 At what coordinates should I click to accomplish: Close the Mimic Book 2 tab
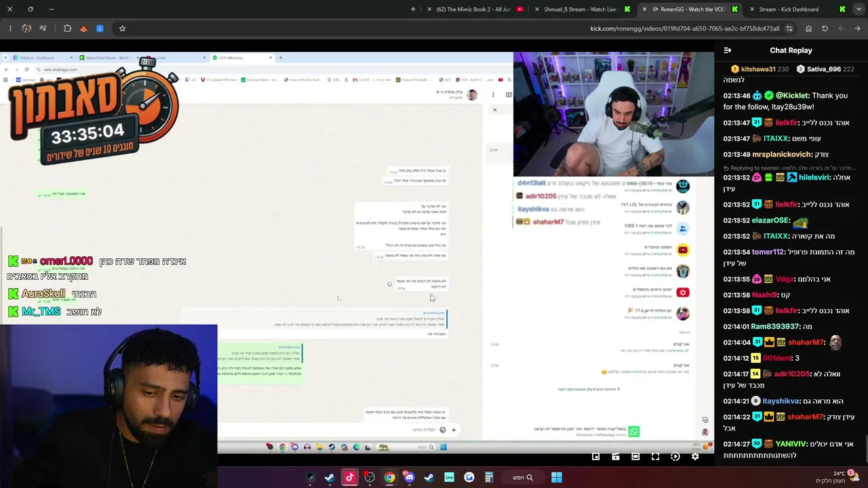click(x=429, y=9)
